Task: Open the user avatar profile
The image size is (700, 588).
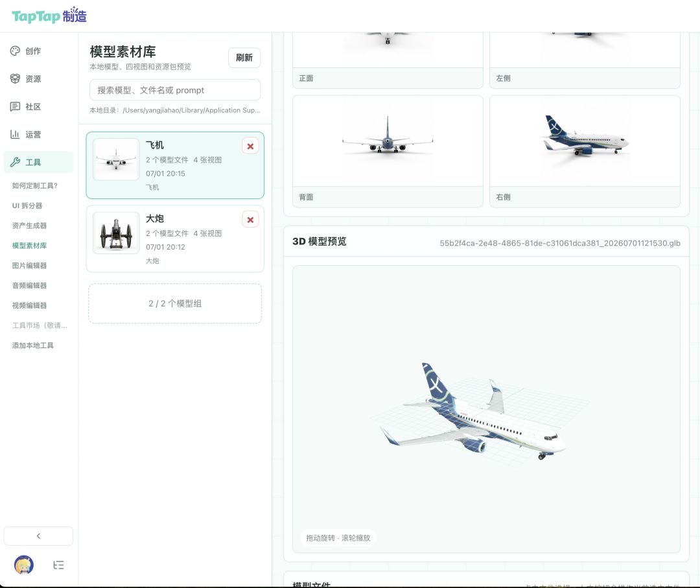Action: 24,565
